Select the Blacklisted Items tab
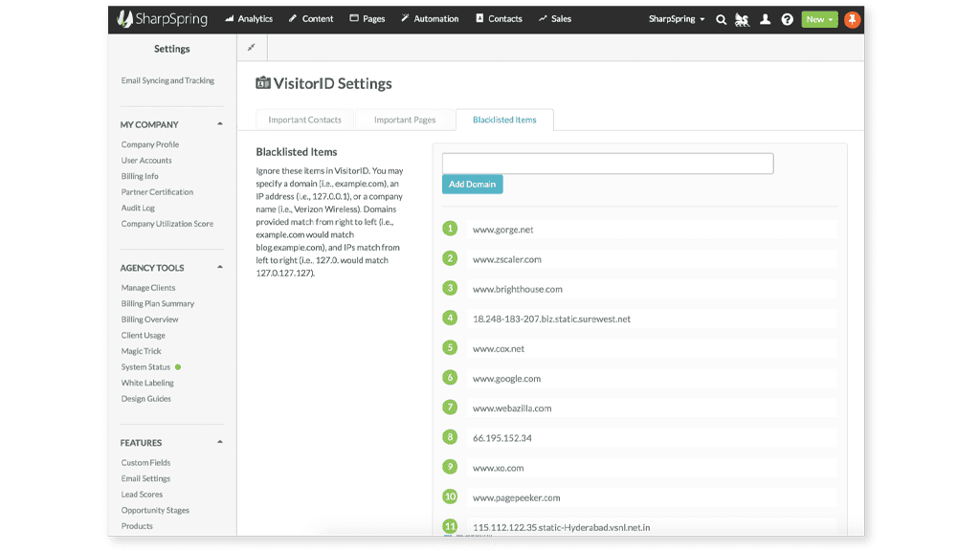This screenshot has width=980, height=551. point(504,120)
